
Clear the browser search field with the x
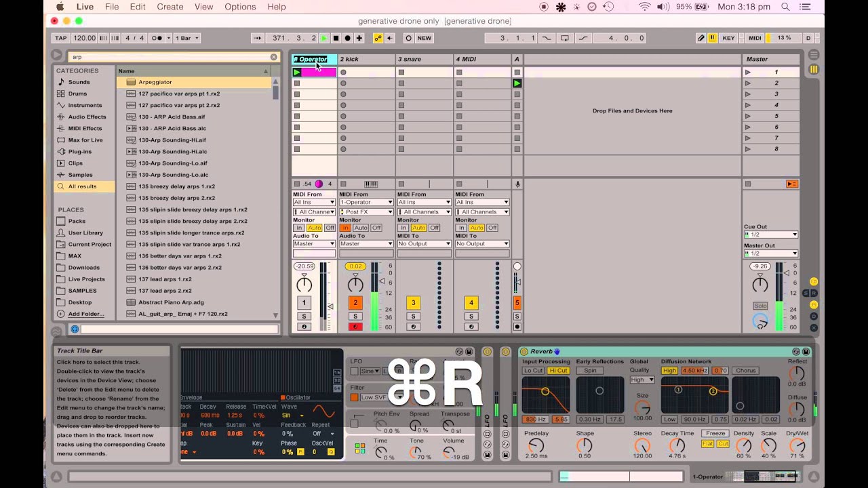(x=274, y=57)
